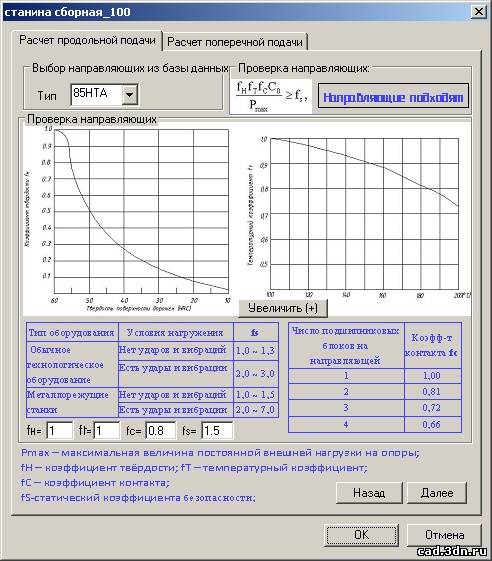Click the fc input field
The image size is (492, 561).
pyautogui.click(x=161, y=430)
